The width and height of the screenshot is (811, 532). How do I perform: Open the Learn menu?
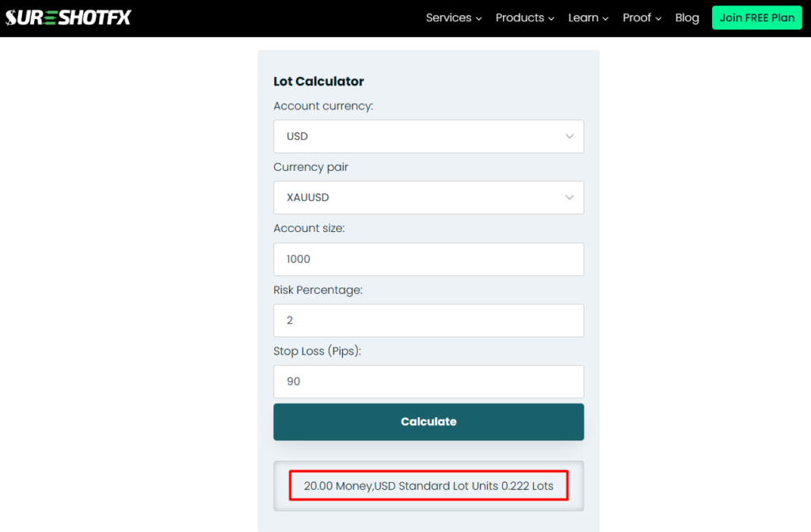click(x=583, y=17)
